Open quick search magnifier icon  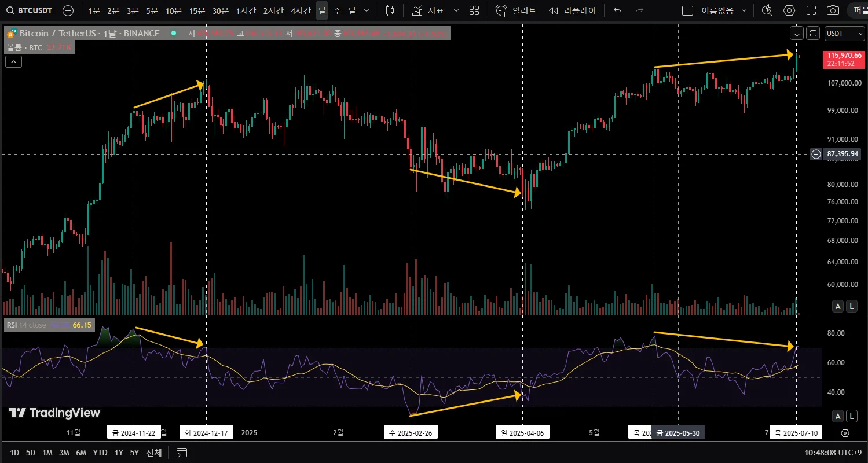tap(767, 10)
